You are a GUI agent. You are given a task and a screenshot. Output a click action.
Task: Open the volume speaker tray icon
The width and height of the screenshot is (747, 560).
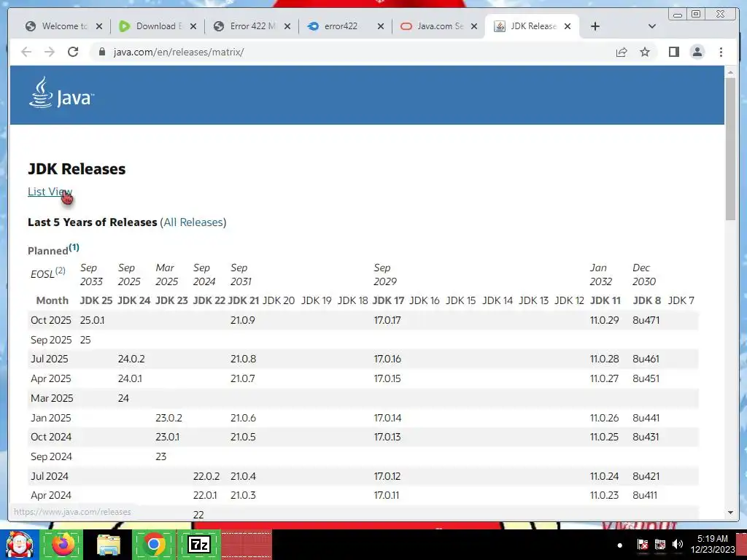(x=678, y=544)
